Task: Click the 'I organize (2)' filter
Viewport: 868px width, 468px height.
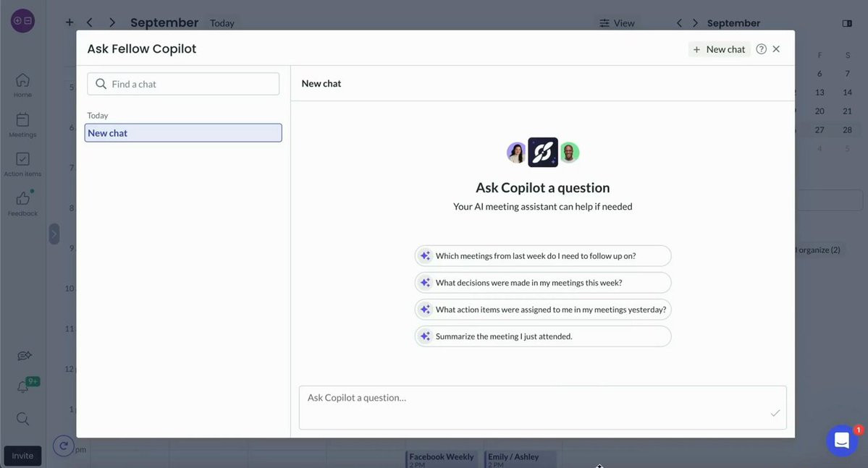Action: coord(818,250)
